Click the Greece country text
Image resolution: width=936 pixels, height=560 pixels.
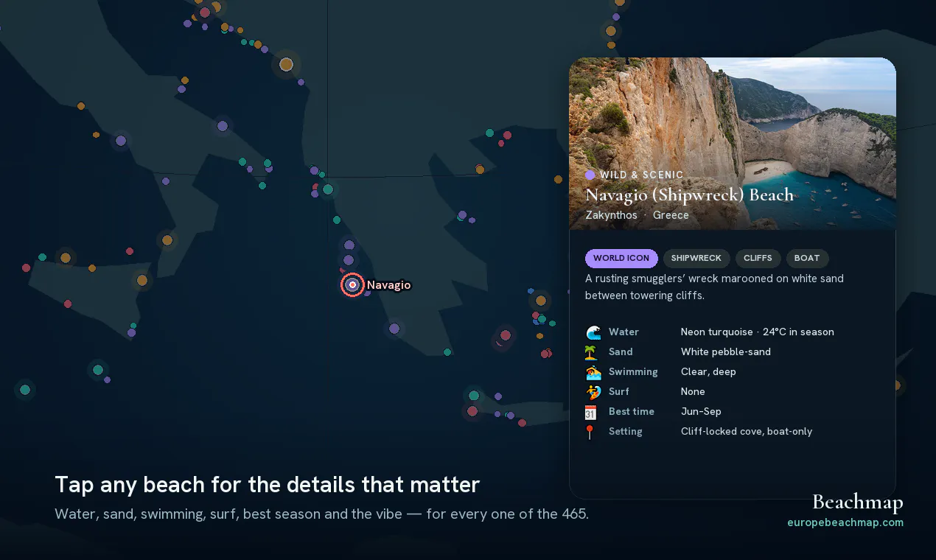[671, 215]
